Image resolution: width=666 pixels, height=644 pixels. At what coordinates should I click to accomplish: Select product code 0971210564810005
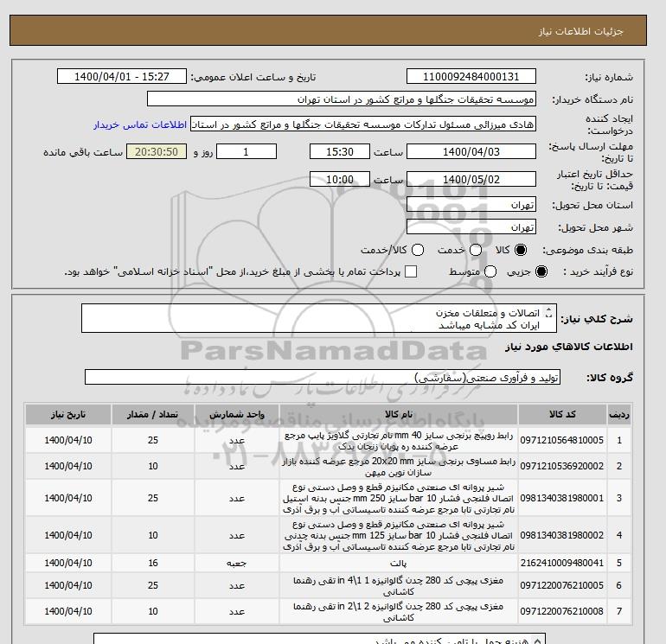point(562,440)
